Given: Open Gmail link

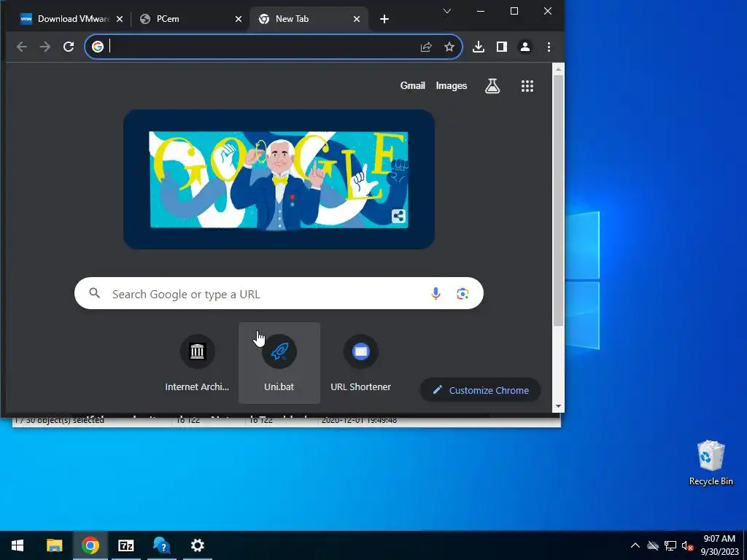Looking at the screenshot, I should point(413,86).
